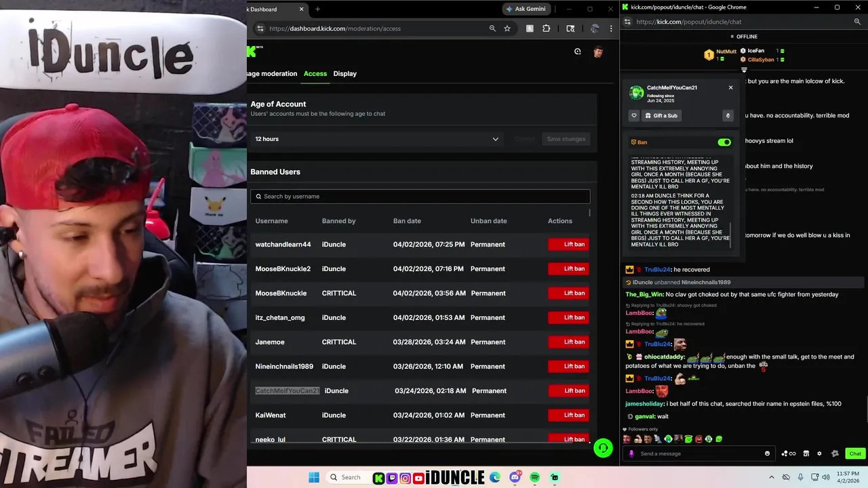Click the mute icon on the CatchMeIfYouCan21 card
The image size is (868, 488).
728,115
